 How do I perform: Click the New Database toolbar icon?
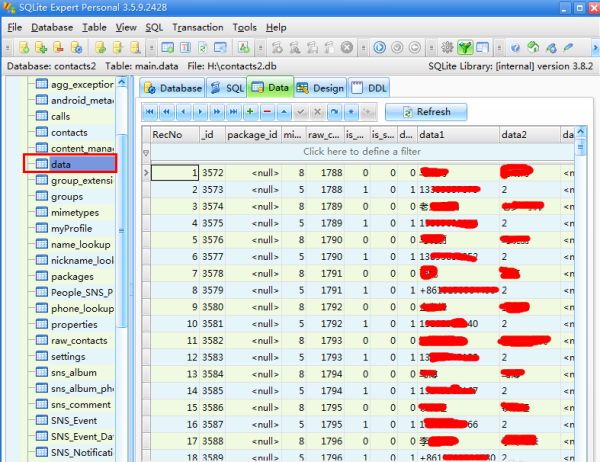pos(24,47)
